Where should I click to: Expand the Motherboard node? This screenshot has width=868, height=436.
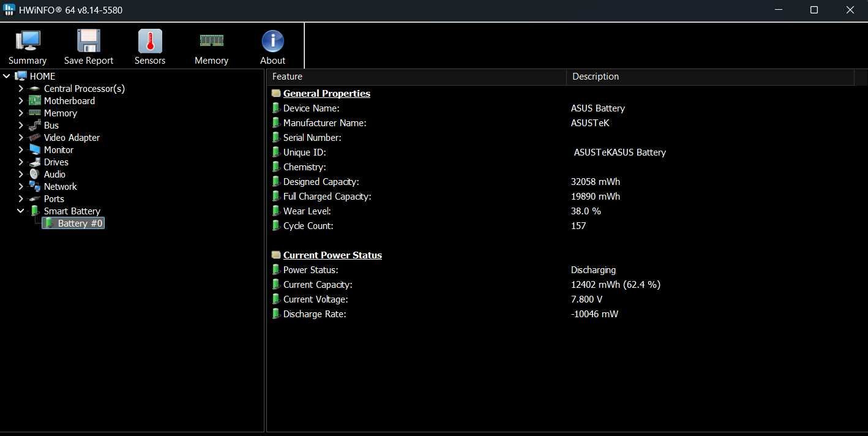click(x=21, y=100)
